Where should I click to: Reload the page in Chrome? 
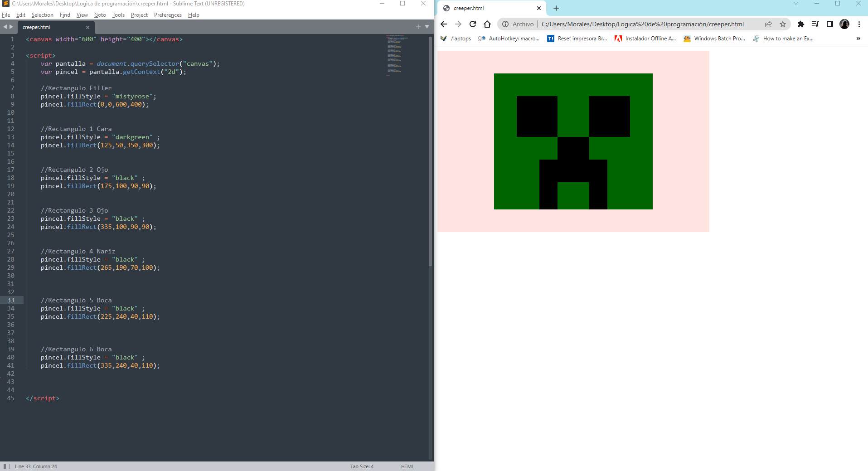[x=473, y=24]
